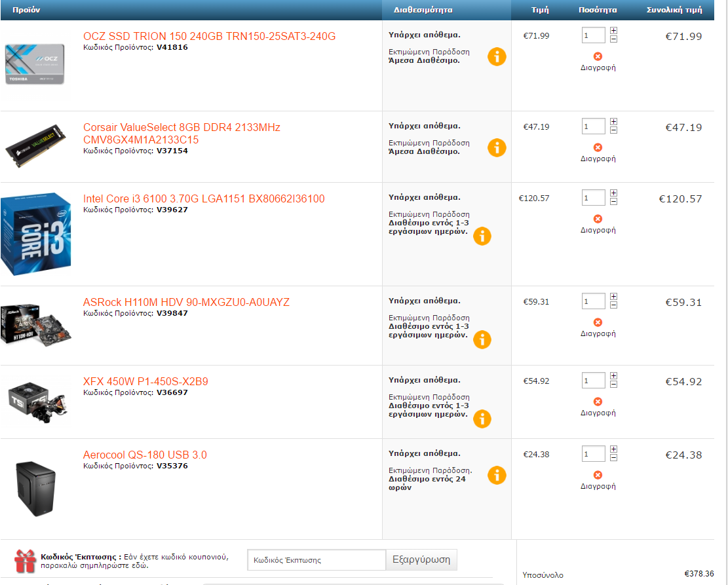Viewport: 728px width, 585px height.
Task: Focus quantity field for XFX 450W
Action: pos(594,380)
